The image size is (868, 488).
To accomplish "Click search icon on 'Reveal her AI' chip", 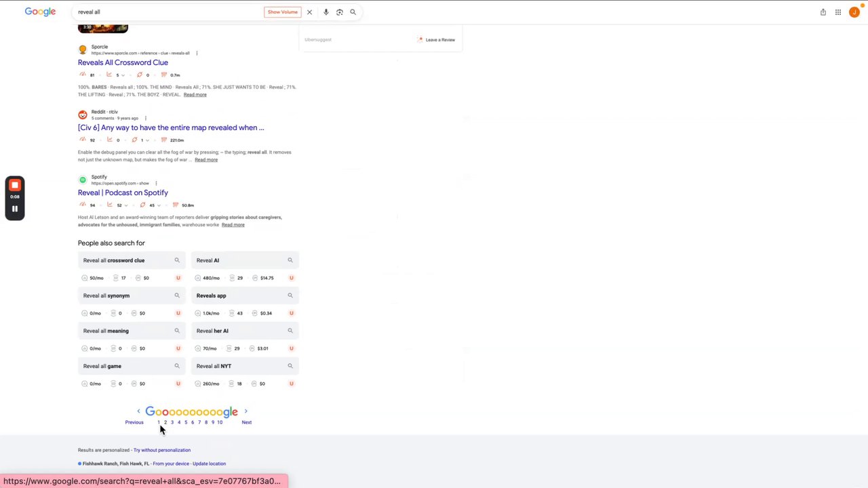I will pos(290,331).
